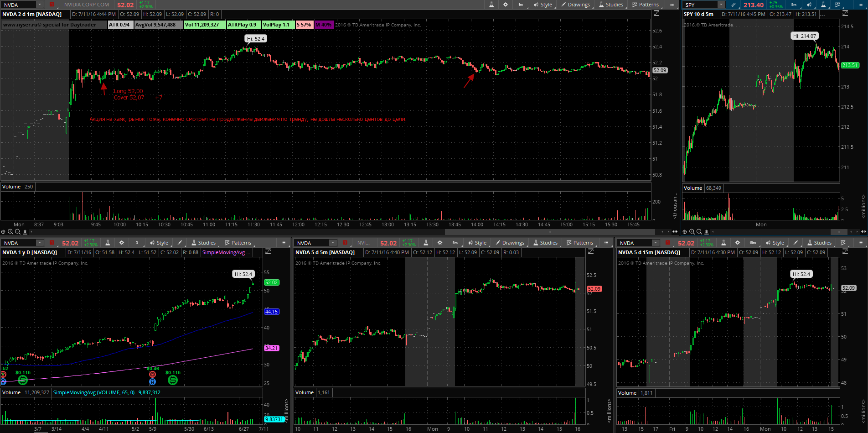Viewport: 868px width, 433px height.
Task: Click the VolPlay 1.1 label
Action: 278,25
